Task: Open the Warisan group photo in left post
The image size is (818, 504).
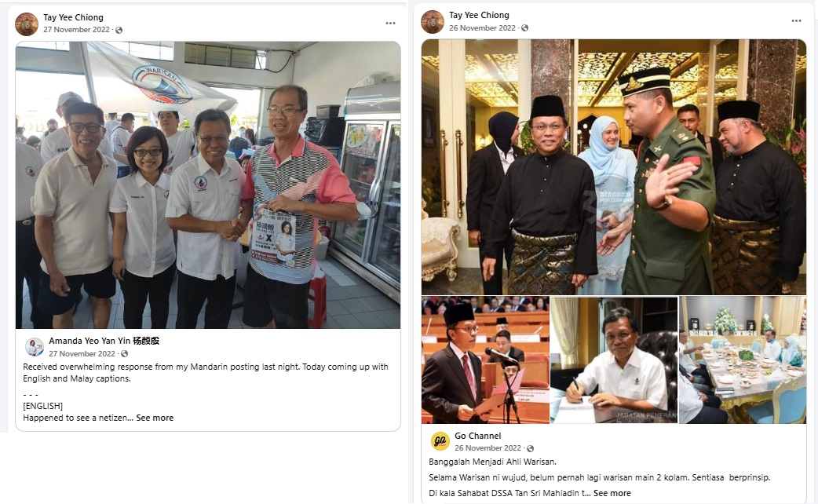Action: click(x=208, y=185)
